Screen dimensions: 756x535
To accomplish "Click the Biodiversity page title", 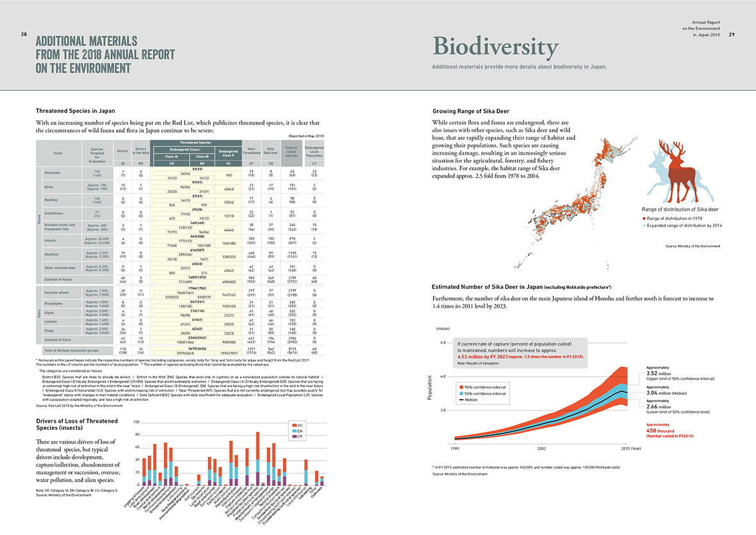I will pyautogui.click(x=495, y=47).
